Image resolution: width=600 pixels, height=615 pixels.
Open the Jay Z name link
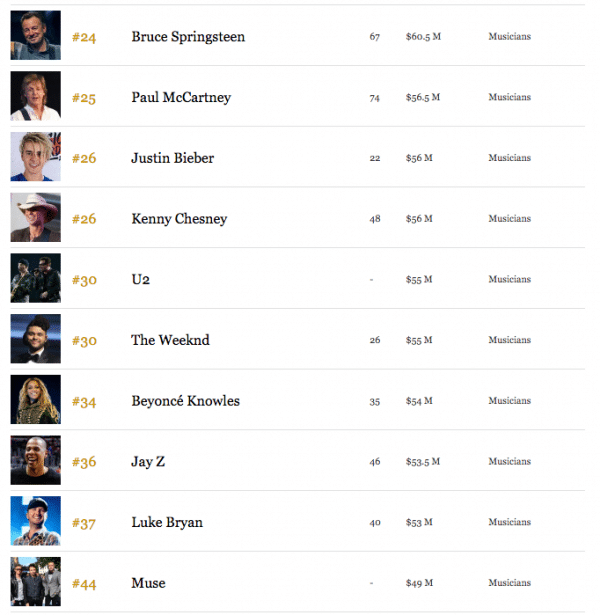[148, 462]
